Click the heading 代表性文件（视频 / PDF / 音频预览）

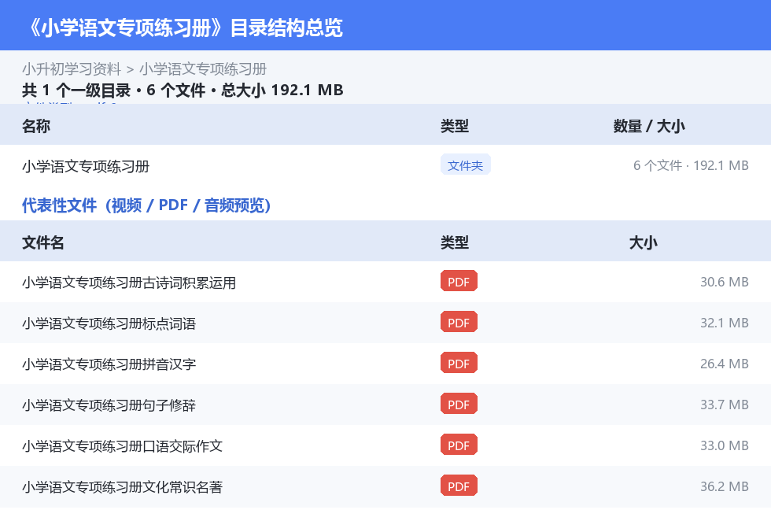(146, 205)
